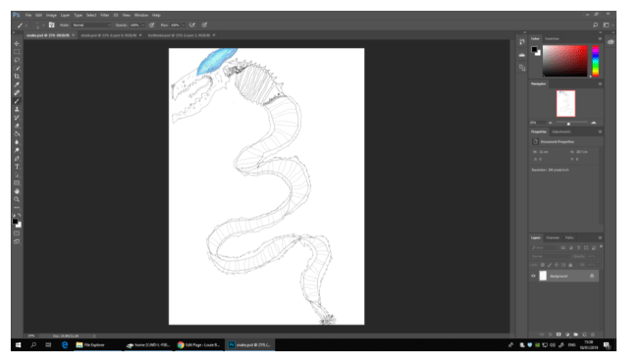Select the Pen tool
Screen dimensions: 644x362
point(17,158)
